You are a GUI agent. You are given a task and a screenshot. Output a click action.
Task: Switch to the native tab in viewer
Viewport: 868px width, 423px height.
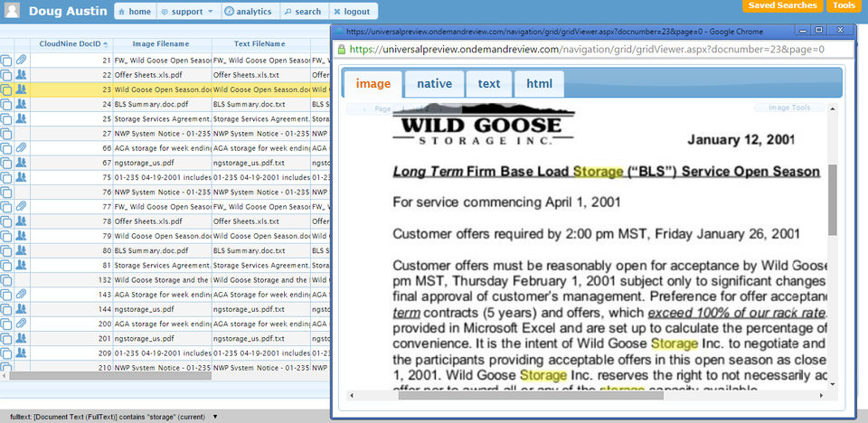pos(435,84)
